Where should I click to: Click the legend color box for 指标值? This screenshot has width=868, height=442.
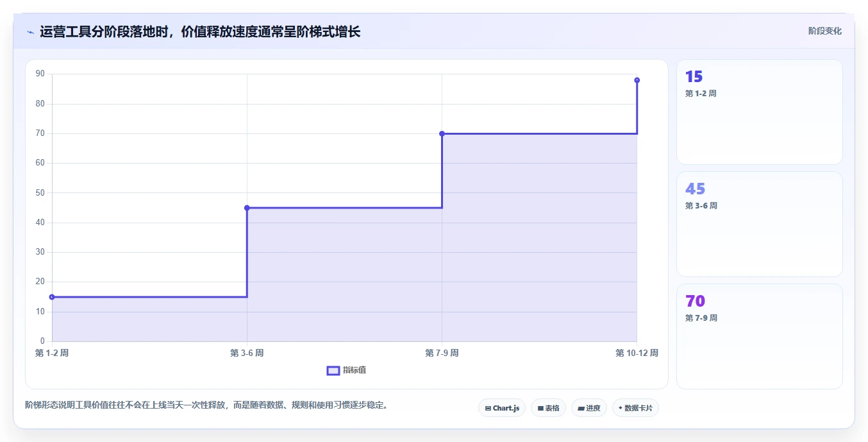pos(333,370)
